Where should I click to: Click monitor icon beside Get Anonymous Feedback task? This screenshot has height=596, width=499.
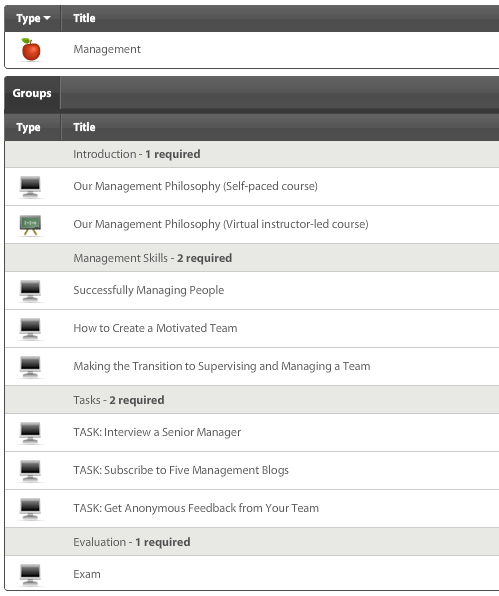30,509
